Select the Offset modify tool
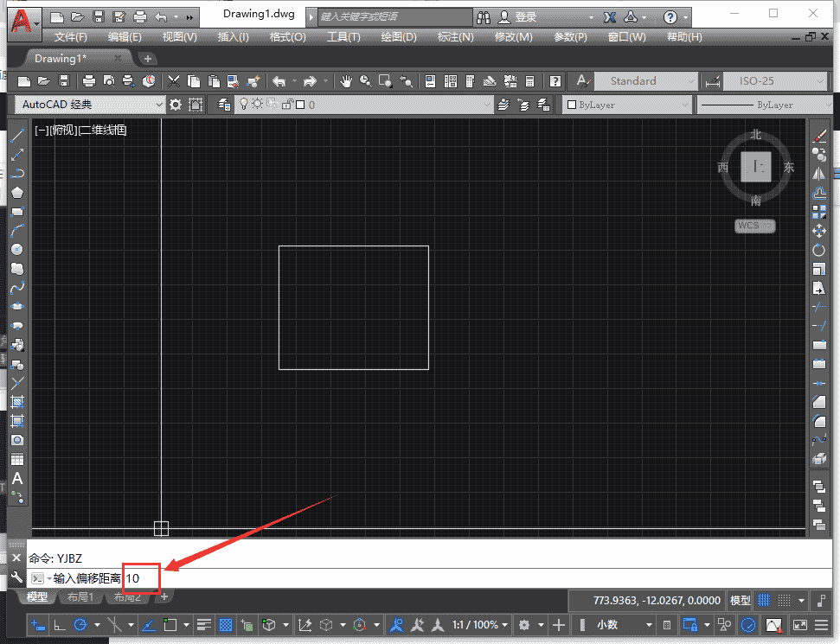Screen dimensions: 840x644 tap(819, 193)
